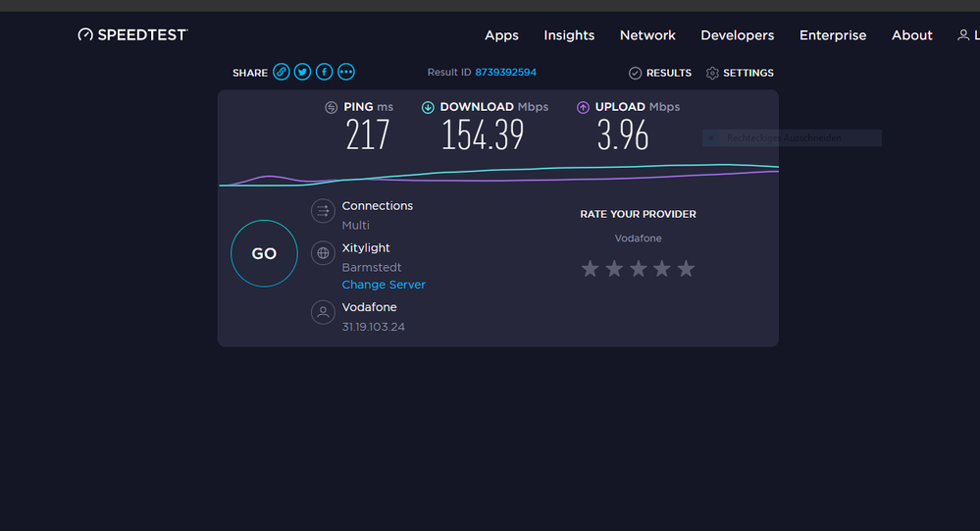
Task: Click the user account icon in header
Action: coord(963,35)
